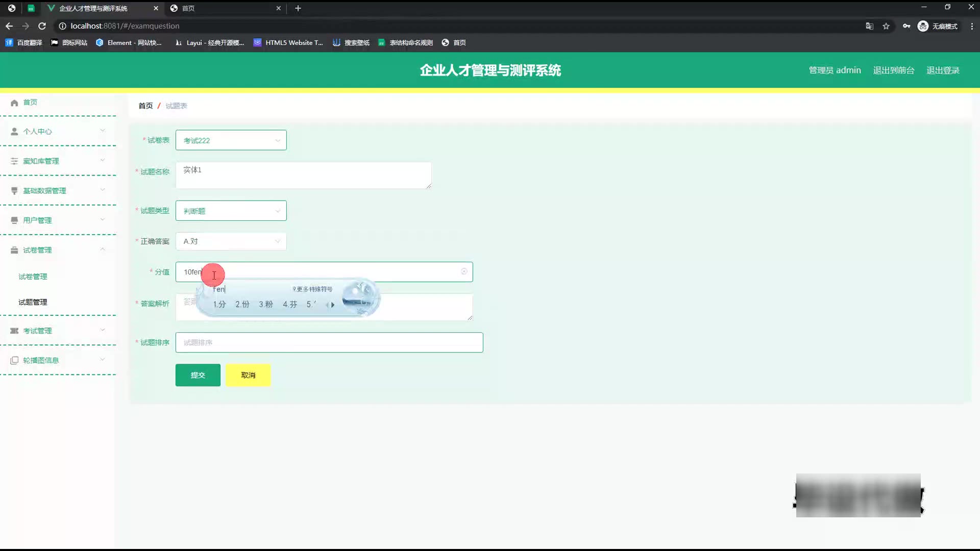Click the 个人中心 person icon
Image resolution: width=980 pixels, height=551 pixels.
(14, 132)
